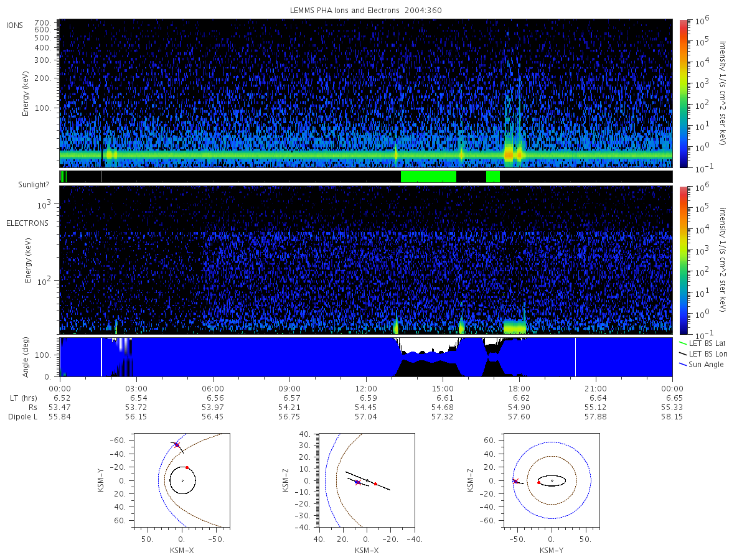Click the short green sunlight indicator segment

tap(493, 177)
